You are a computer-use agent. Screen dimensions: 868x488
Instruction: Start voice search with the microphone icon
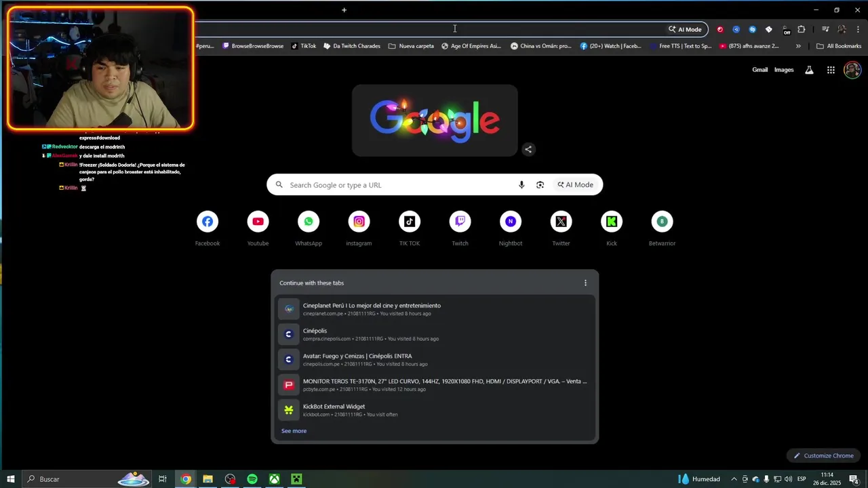[x=521, y=184]
